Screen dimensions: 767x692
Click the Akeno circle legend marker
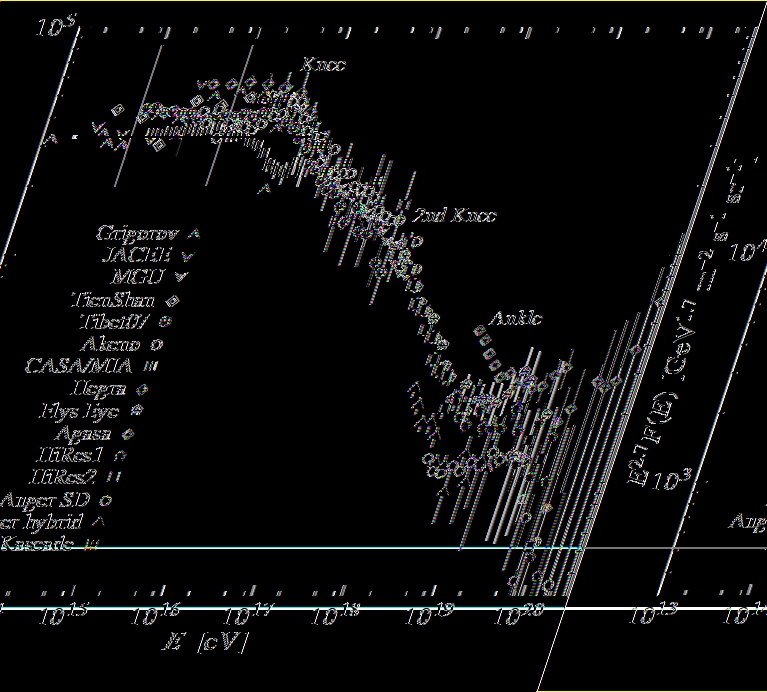159,344
